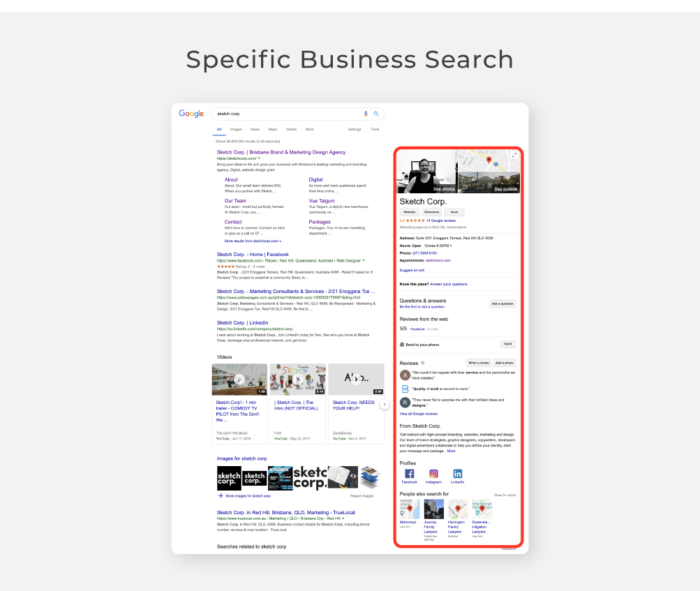The width and height of the screenshot is (700, 591).
Task: Click the Journey Family Lawyers thumbnail
Action: 433,509
